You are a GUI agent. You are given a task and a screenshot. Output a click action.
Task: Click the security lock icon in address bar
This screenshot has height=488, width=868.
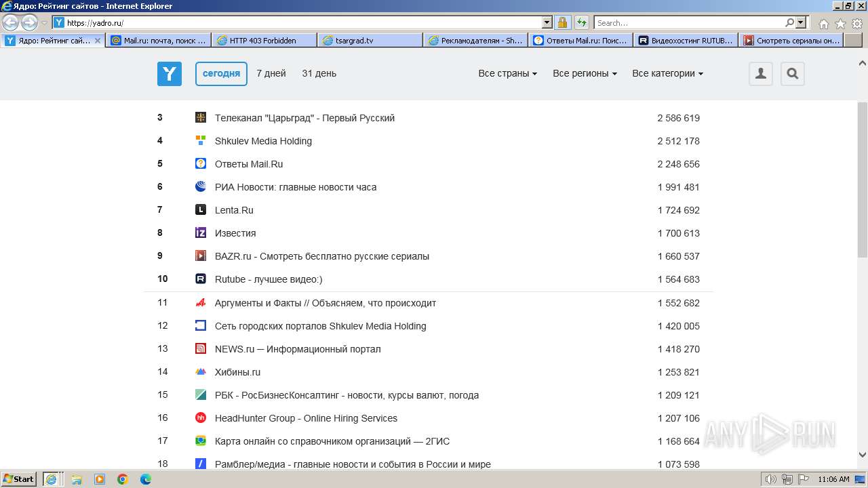pyautogui.click(x=562, y=22)
